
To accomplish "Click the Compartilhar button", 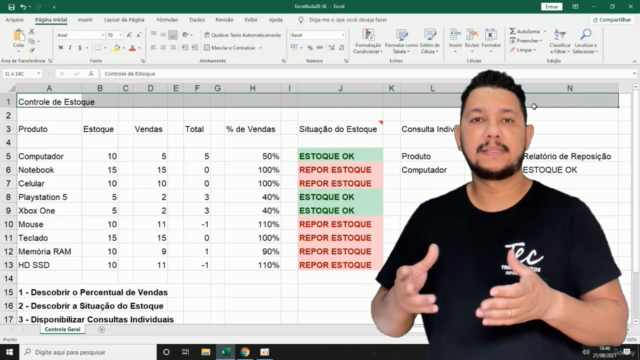I will (x=612, y=20).
